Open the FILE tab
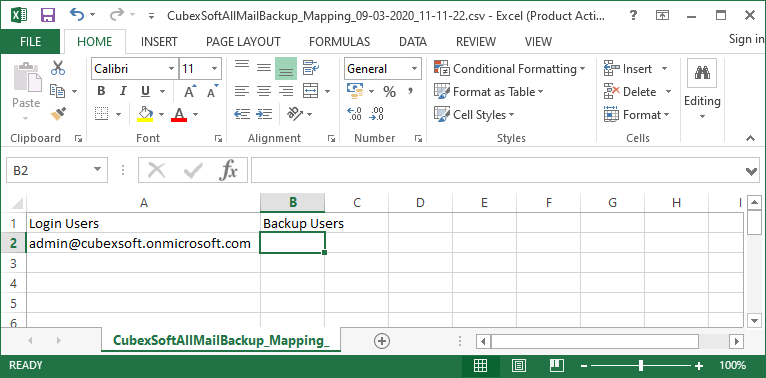The width and height of the screenshot is (766, 378). 30,42
